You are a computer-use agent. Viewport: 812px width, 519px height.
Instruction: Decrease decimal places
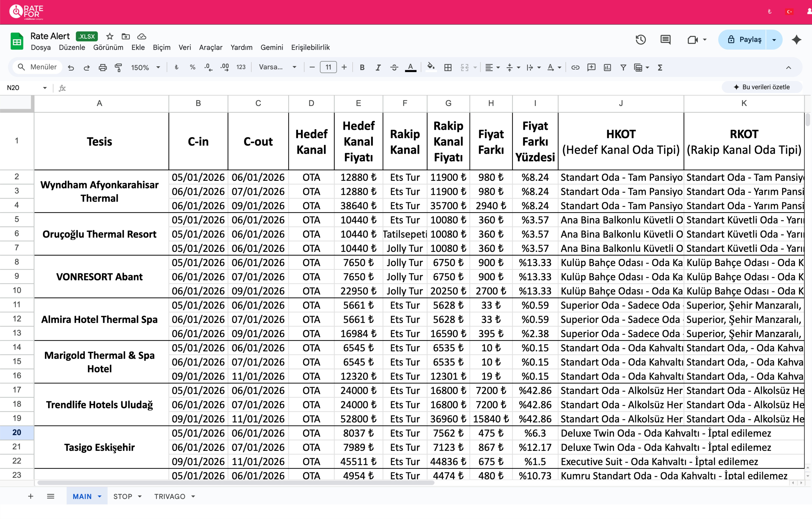pos(208,67)
